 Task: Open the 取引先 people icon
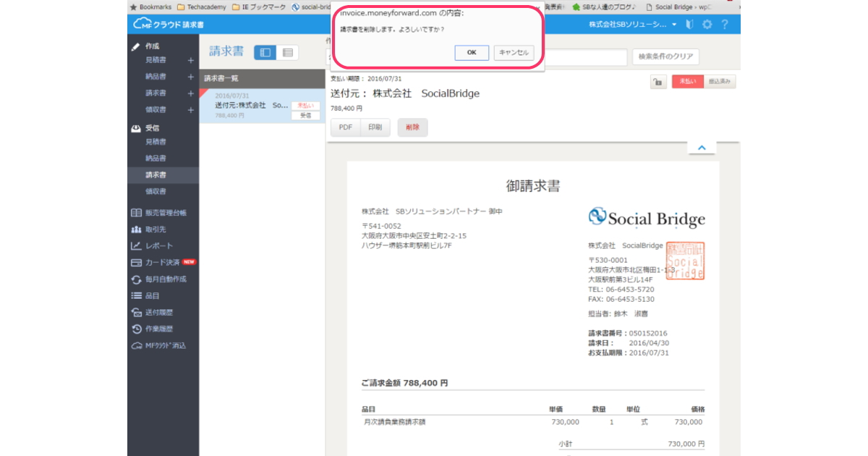click(136, 229)
